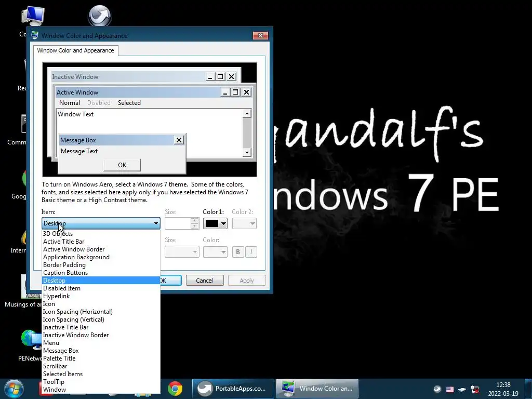
Task: Open the Computer desktop icon
Action: coord(33,16)
